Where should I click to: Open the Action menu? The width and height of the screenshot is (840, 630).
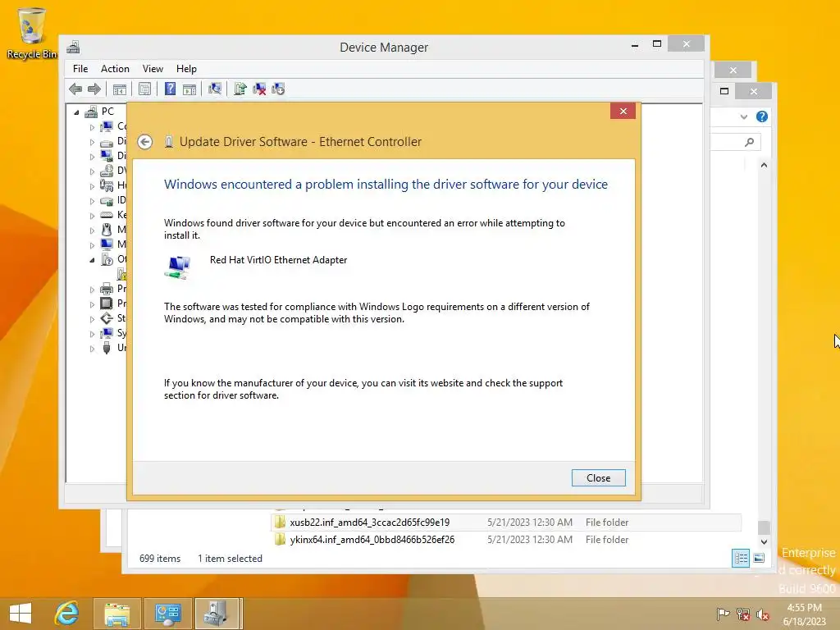115,69
